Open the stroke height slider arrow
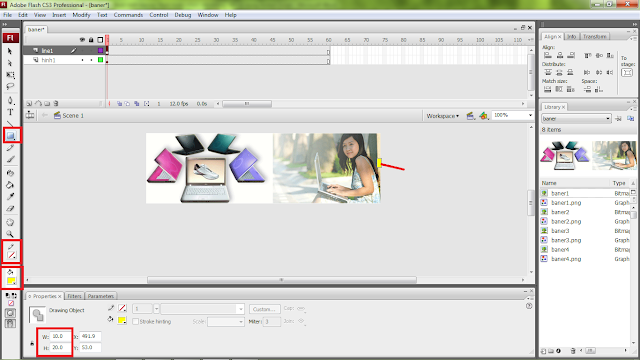The width and height of the screenshot is (640, 360). tap(156, 309)
